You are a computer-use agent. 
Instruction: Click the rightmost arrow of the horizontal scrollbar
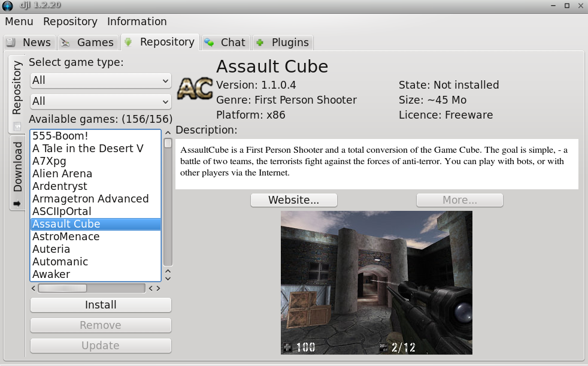coord(158,288)
